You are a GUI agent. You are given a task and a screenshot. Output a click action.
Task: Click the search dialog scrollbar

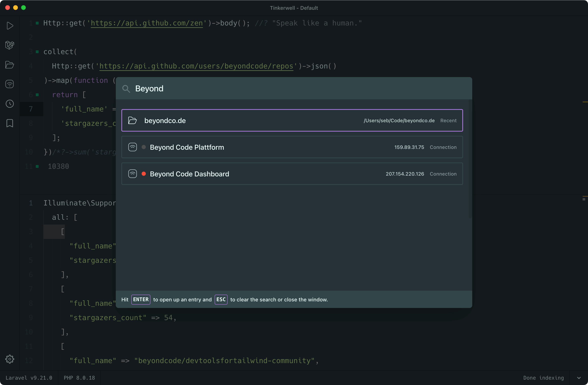pyautogui.click(x=470, y=159)
